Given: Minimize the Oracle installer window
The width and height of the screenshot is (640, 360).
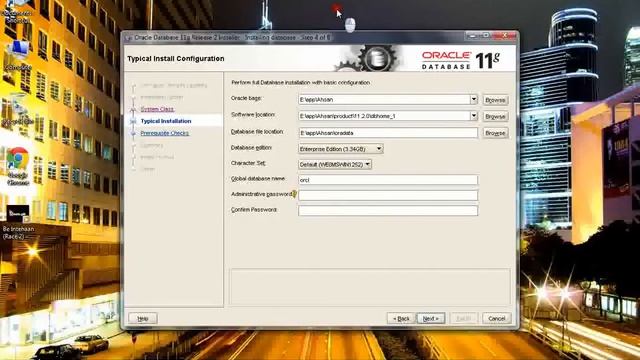Looking at the screenshot, I should tap(472, 36).
